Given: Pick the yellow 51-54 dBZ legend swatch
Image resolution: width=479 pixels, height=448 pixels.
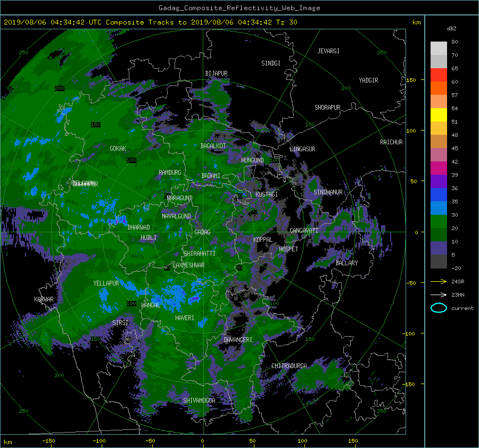Looking at the screenshot, I should [x=439, y=115].
